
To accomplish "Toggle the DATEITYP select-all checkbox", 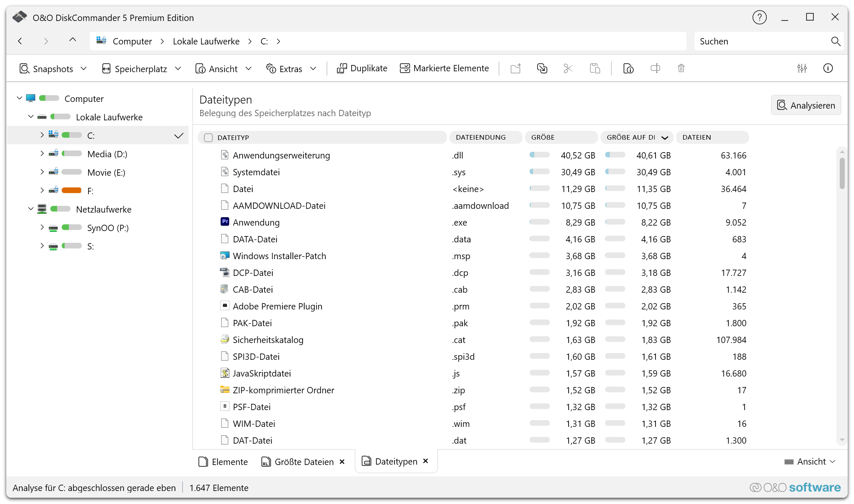I will pos(208,138).
